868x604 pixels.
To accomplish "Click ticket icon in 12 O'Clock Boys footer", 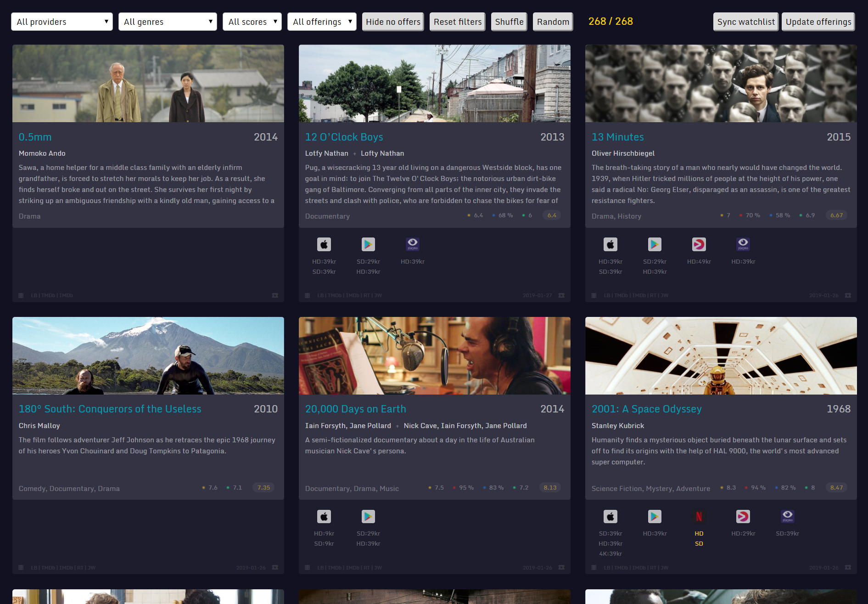I will tap(561, 295).
